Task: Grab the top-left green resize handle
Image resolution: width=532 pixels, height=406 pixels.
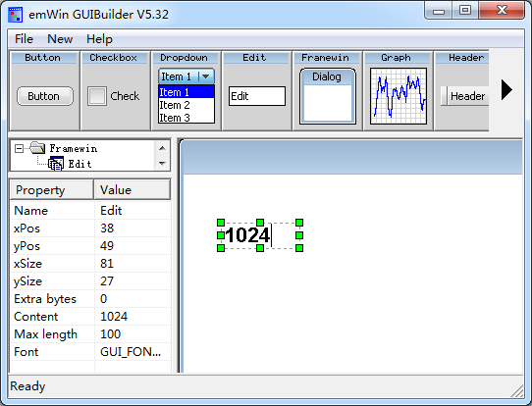Action: point(221,223)
